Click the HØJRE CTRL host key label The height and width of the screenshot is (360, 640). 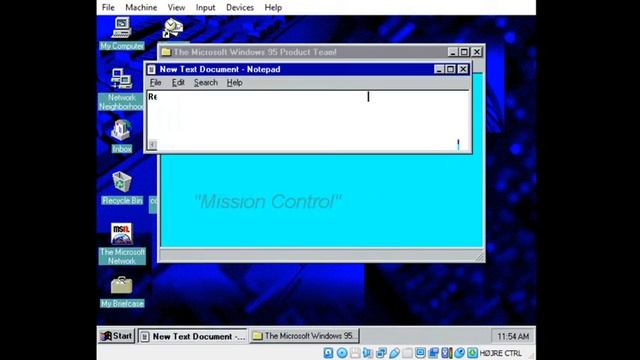(x=500, y=353)
